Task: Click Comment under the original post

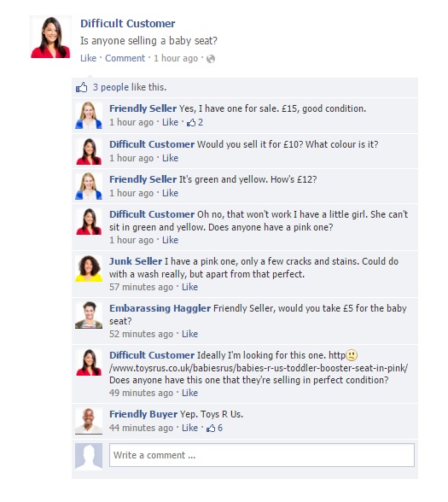Action: click(125, 58)
